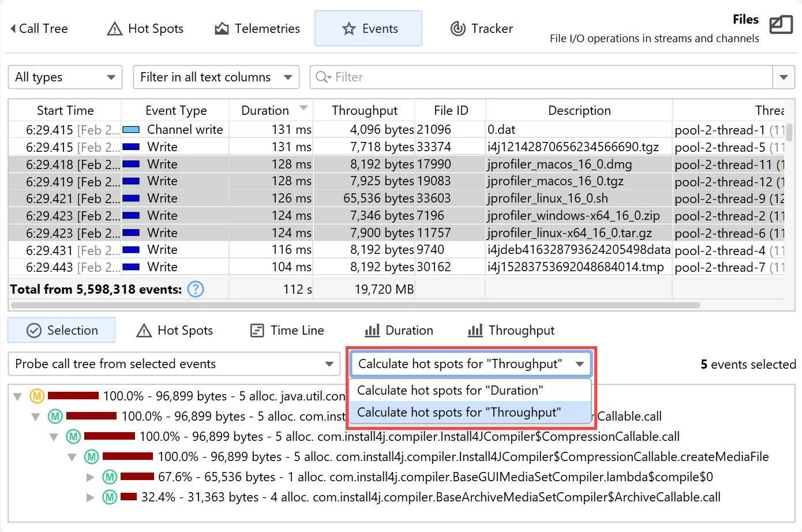Click the method icon of the createMediaFile node
This screenshot has height=532, width=802.
click(92, 456)
